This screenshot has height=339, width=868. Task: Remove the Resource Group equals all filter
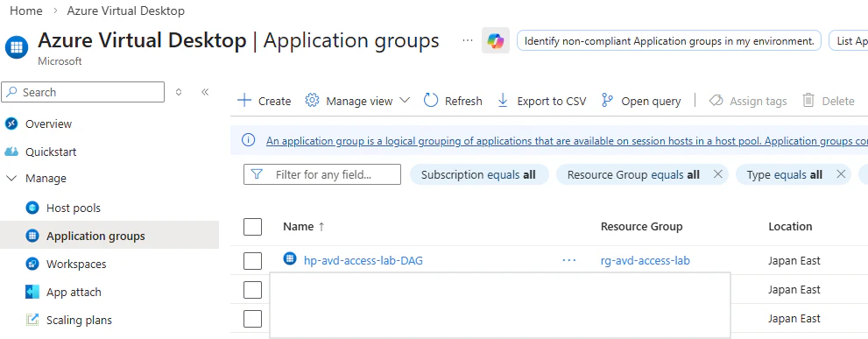coord(718,174)
